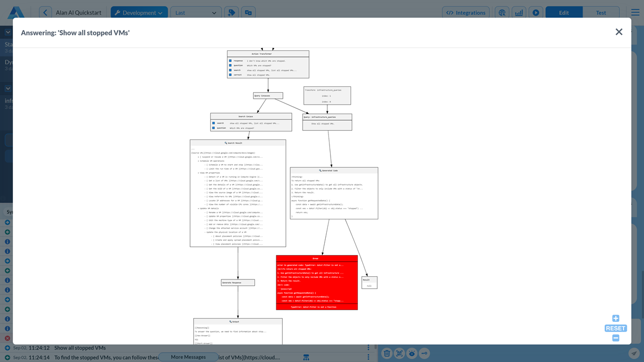Uncheck the correct checkbox in Action Transformer
This screenshot has height=362, width=644.
tap(230, 75)
